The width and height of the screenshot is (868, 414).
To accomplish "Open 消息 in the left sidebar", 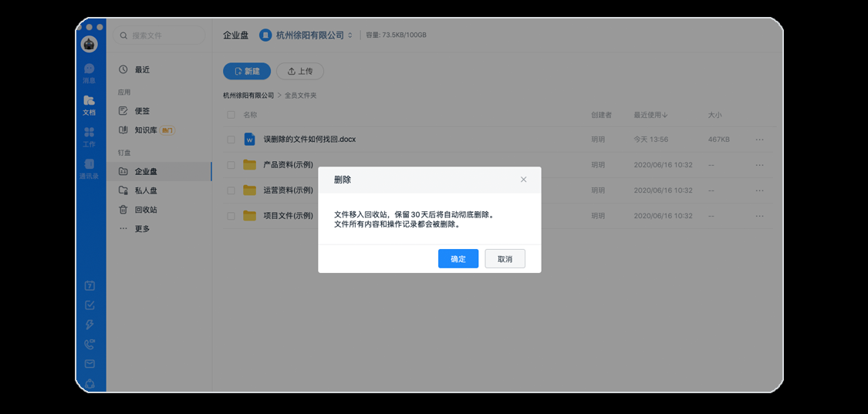I will pos(90,73).
